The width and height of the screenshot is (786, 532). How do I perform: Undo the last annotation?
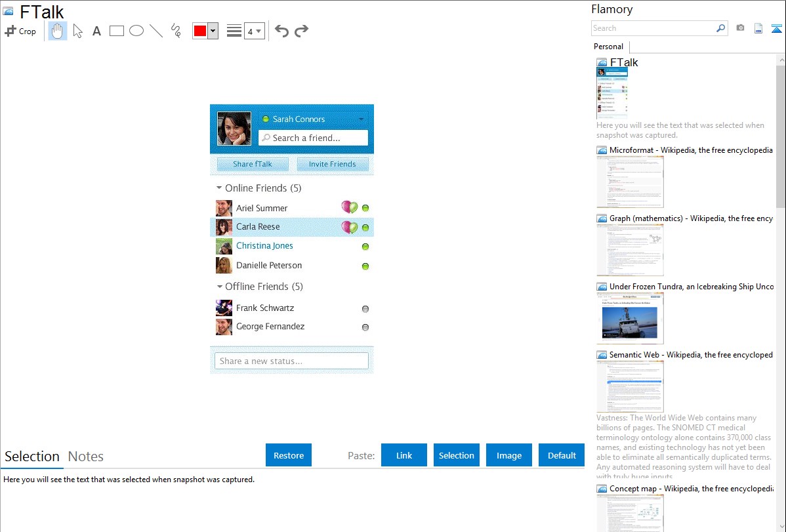tap(281, 31)
